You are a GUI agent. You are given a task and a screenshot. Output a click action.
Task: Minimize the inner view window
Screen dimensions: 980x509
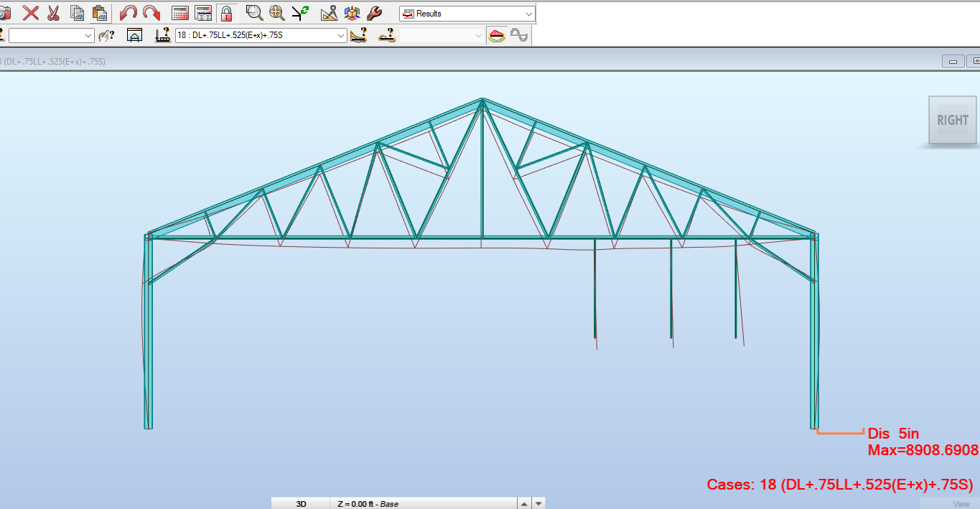(953, 62)
